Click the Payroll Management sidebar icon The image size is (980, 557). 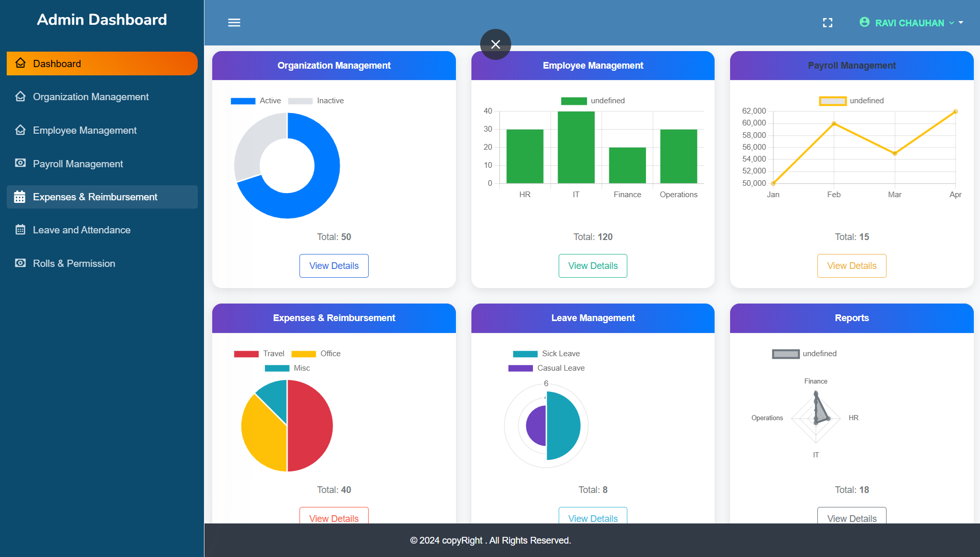20,163
